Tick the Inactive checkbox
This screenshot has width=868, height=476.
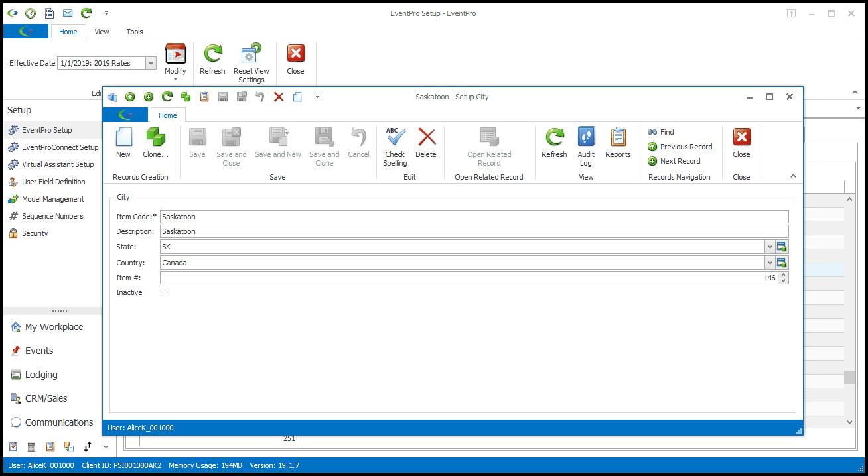(165, 292)
